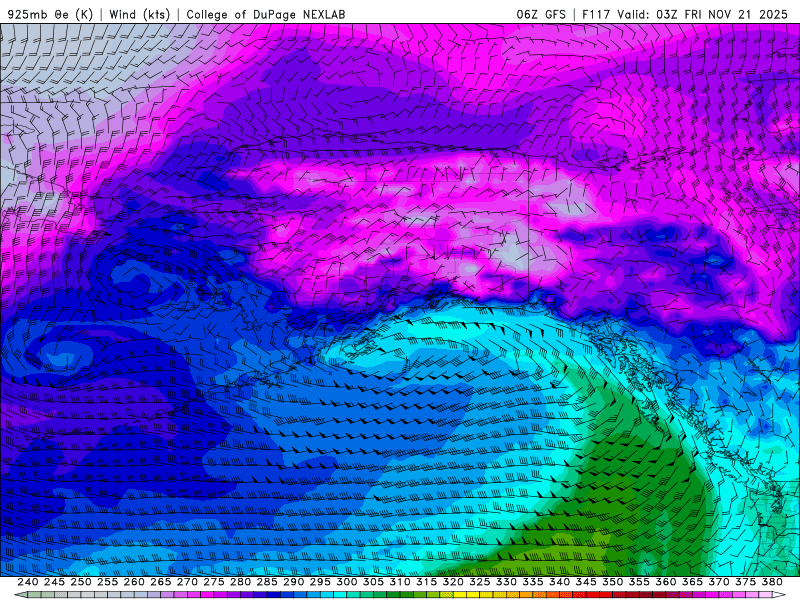Click the 360 legend number
This screenshot has width=800, height=600.
[x=666, y=582]
